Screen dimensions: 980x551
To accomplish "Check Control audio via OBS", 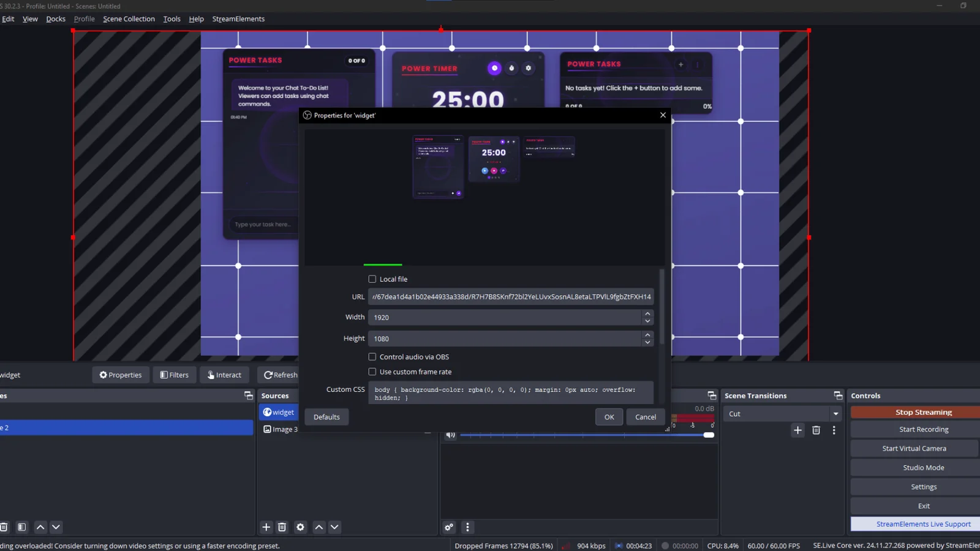I will tap(372, 357).
